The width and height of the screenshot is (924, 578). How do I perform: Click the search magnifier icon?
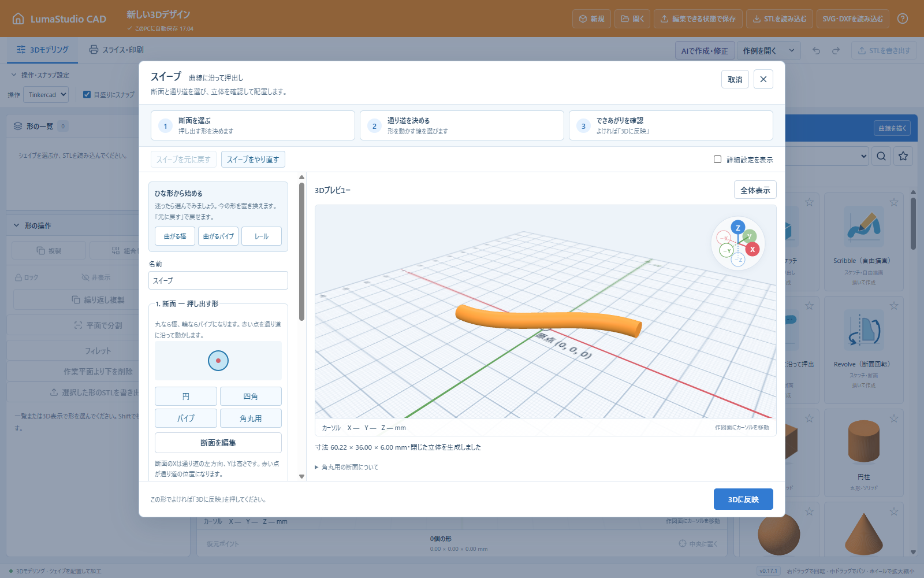click(881, 156)
